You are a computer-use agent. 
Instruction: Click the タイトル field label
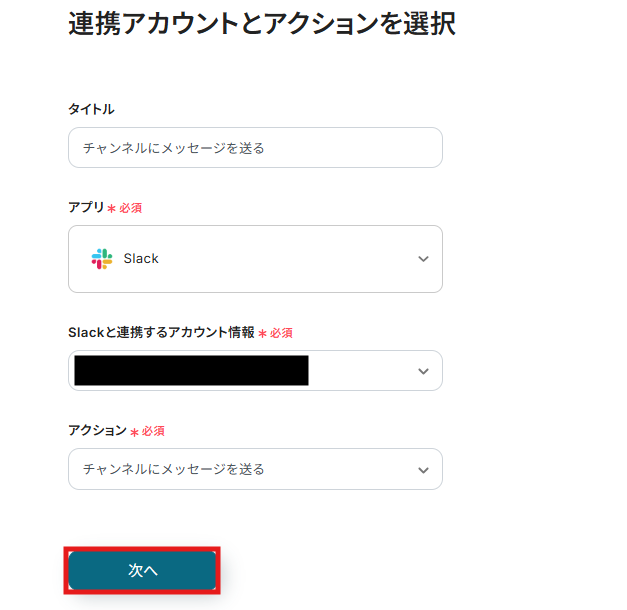point(91,109)
